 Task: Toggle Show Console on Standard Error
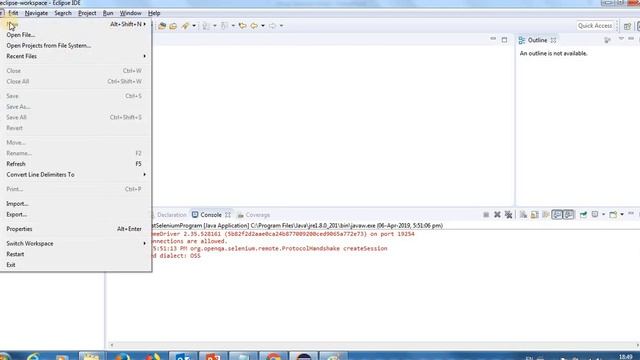click(569, 215)
